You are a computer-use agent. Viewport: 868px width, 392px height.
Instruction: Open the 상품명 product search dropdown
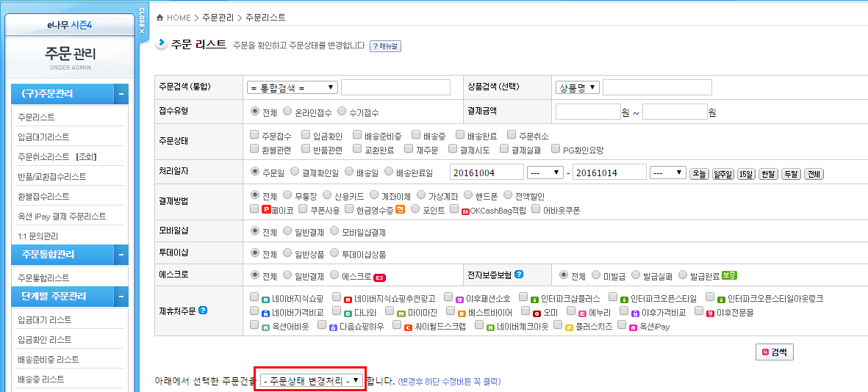click(x=578, y=87)
